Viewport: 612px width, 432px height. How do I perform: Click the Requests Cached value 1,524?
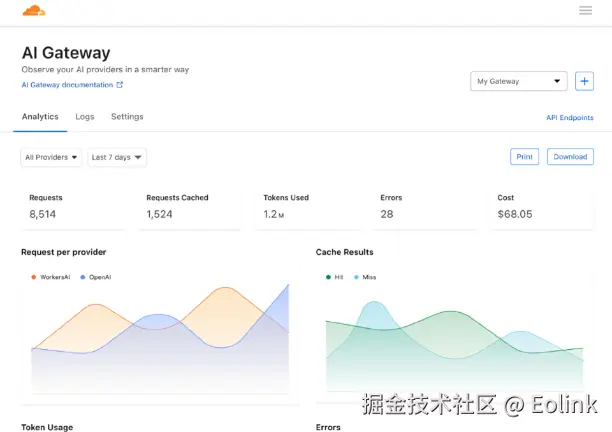(x=159, y=214)
